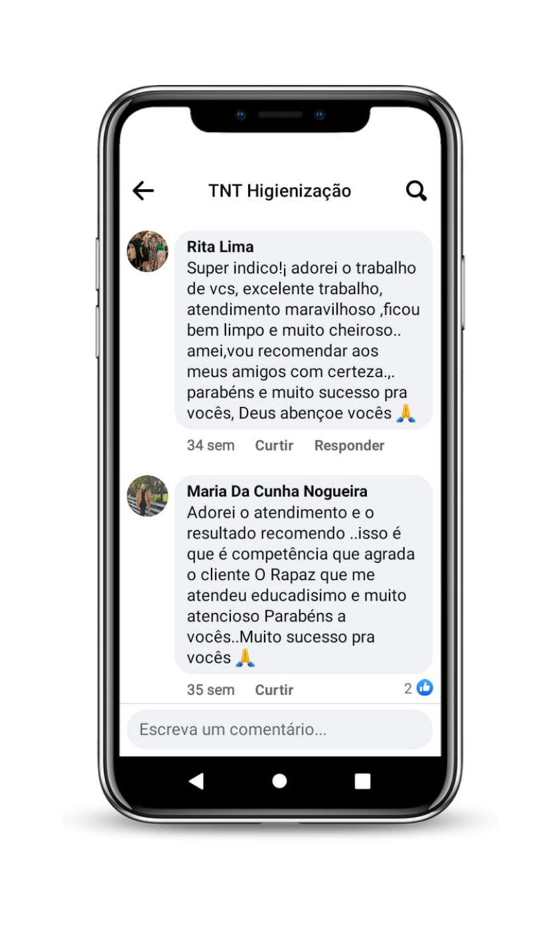Select Maria Da Cunha Nogueira's comment bubble

coord(303,575)
